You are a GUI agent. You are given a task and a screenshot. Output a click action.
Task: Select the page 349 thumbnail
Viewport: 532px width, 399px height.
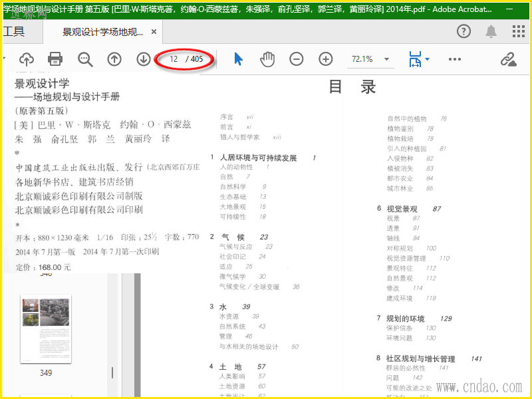click(x=46, y=329)
